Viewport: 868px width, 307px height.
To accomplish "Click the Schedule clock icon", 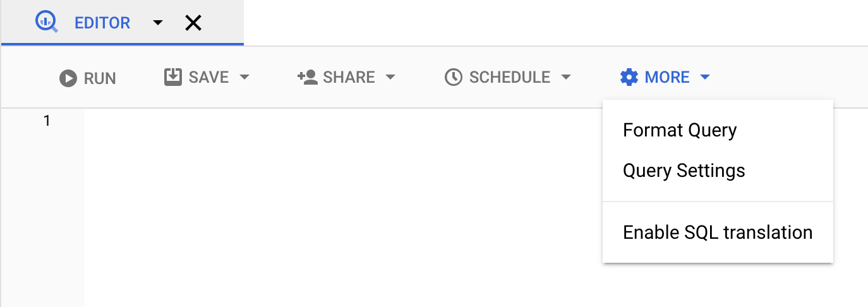I will point(453,78).
